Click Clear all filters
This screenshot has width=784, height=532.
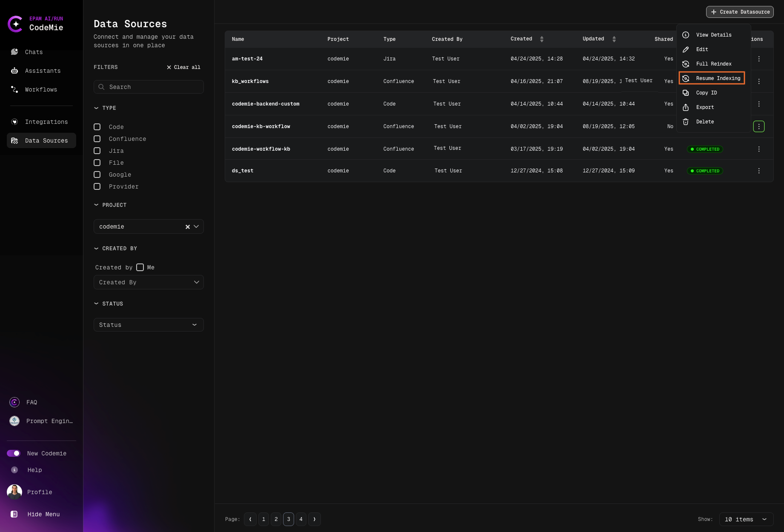[183, 67]
